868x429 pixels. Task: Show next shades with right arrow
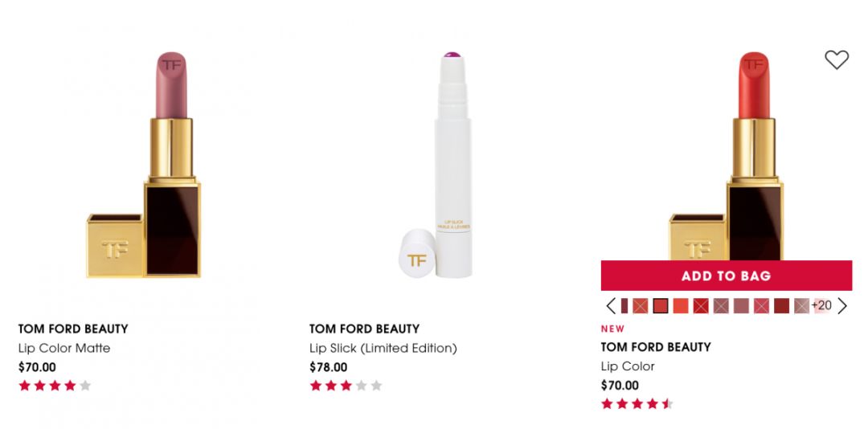click(842, 306)
